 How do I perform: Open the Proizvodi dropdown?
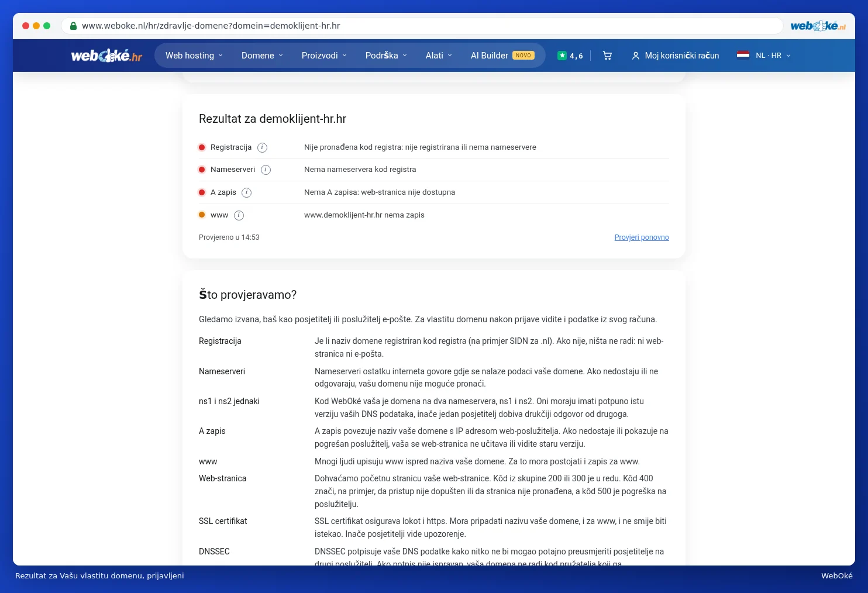click(324, 56)
